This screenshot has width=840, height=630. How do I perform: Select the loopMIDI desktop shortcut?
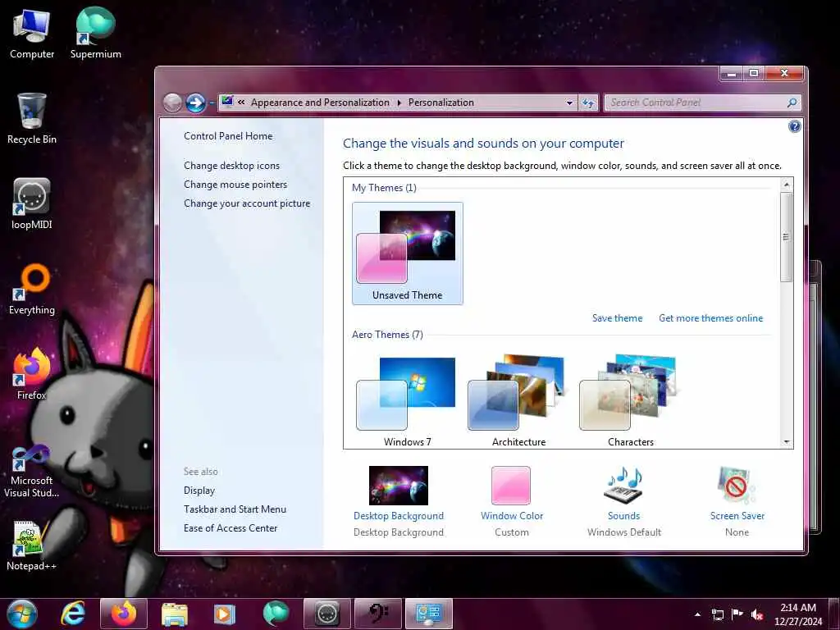point(32,204)
